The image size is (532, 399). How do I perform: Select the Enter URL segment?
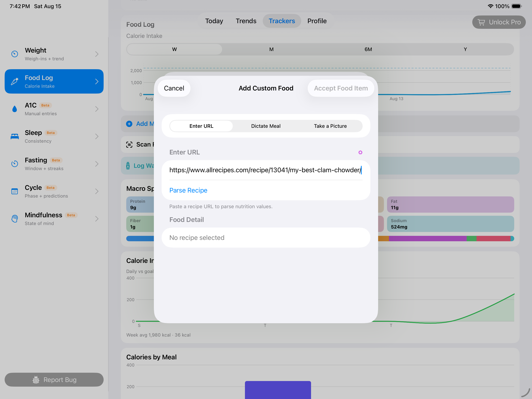(x=201, y=126)
